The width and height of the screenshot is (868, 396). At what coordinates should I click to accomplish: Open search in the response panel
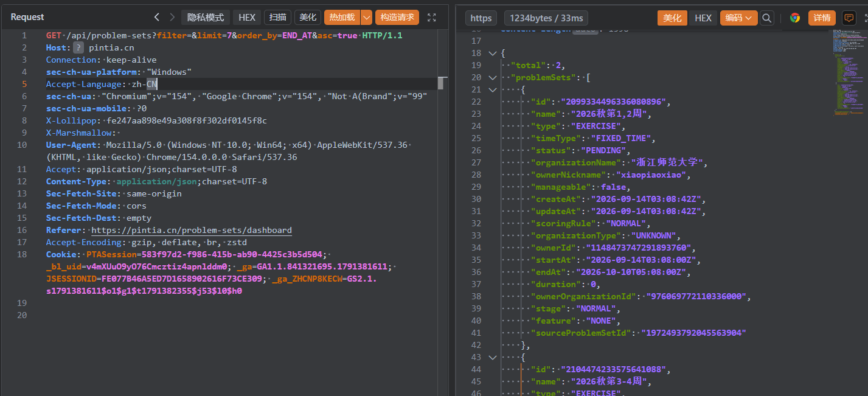(768, 18)
